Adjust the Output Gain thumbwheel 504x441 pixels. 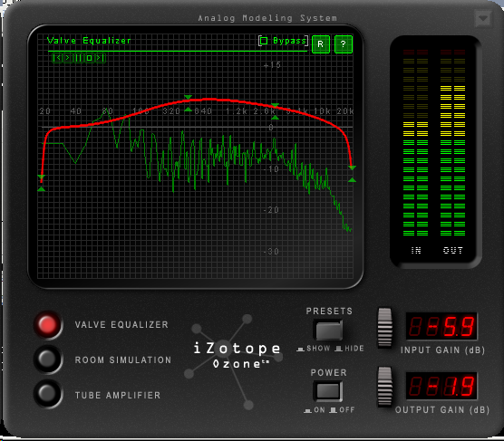(384, 387)
